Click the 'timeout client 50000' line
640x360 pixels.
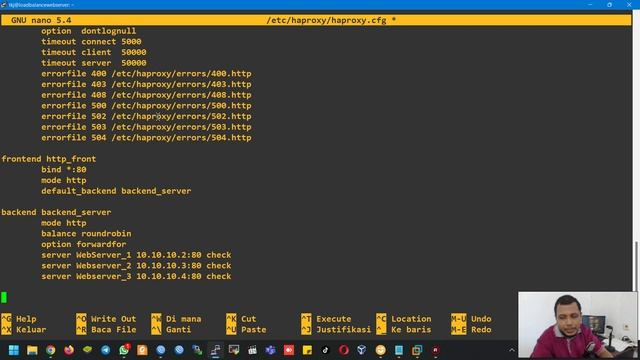[x=93, y=52]
